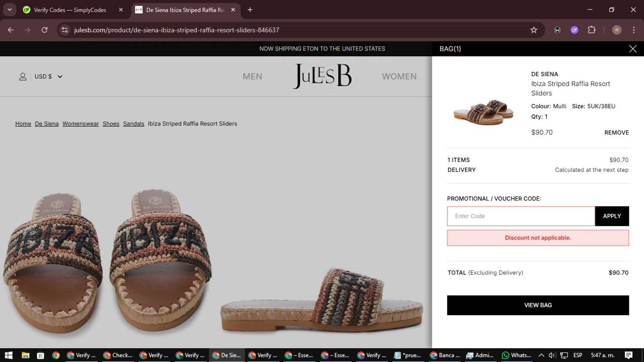644x362 pixels.
Task: Click the JulesB logo
Action: tap(322, 76)
